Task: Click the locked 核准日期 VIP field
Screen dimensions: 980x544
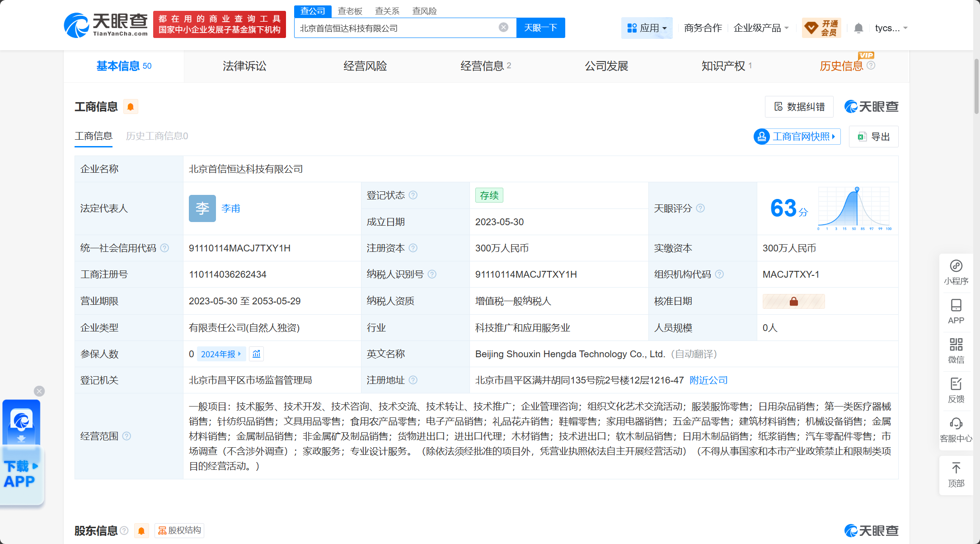Action: 793,302
